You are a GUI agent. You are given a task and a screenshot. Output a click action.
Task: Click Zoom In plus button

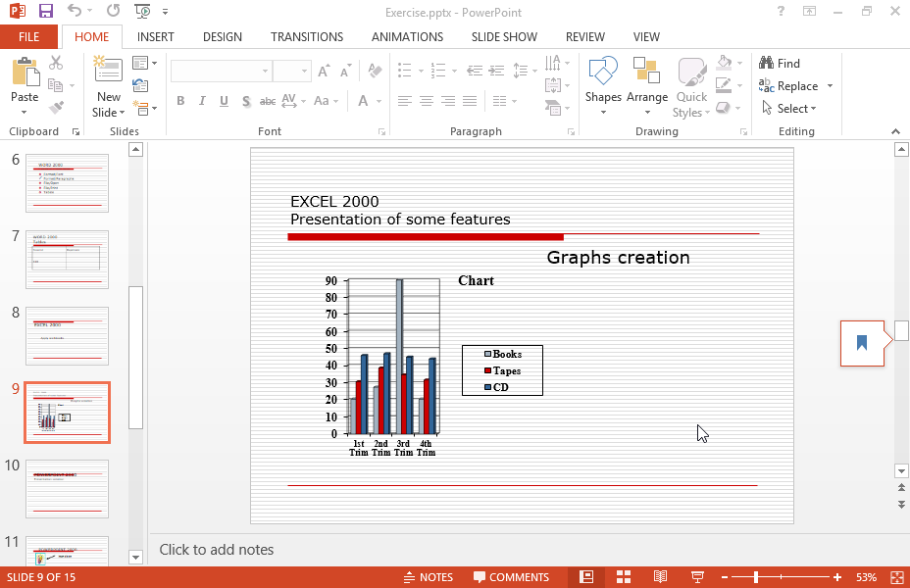(x=836, y=577)
